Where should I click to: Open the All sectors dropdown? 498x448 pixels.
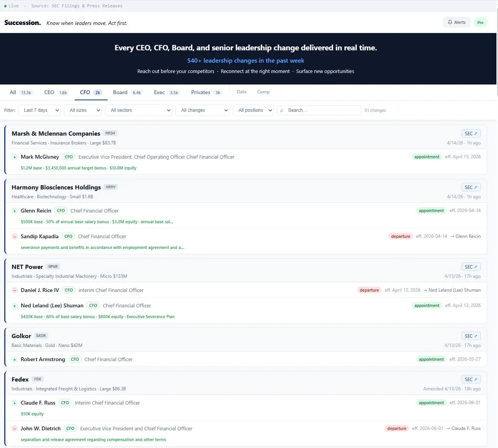[139, 110]
